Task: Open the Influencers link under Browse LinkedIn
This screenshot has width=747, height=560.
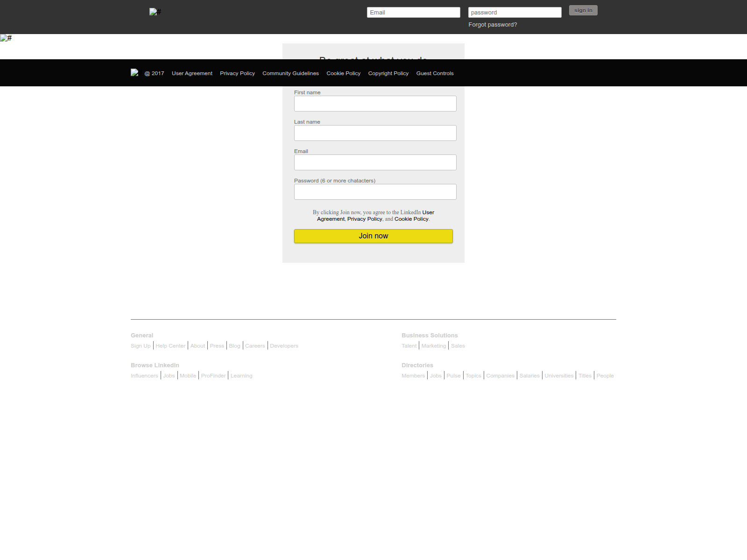Action: 144,376
